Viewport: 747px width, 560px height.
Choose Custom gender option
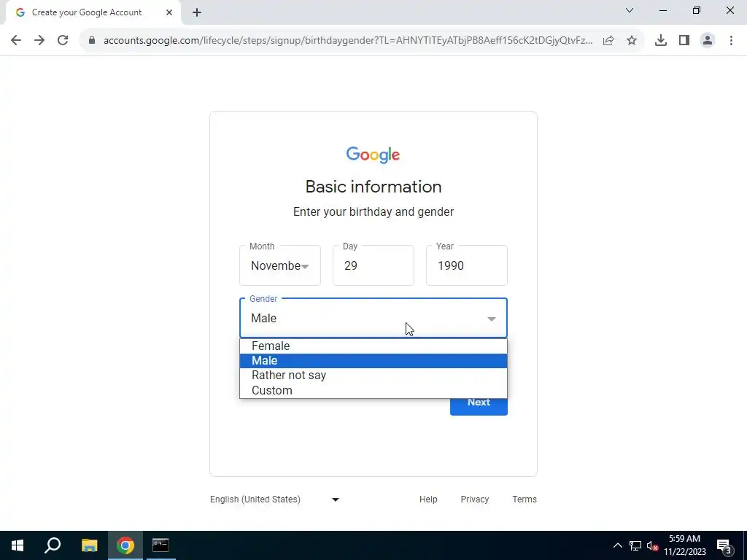pyautogui.click(x=373, y=390)
